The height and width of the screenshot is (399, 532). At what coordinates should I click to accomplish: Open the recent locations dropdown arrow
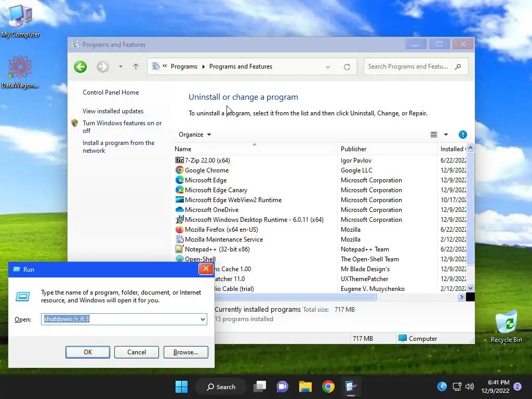(121, 66)
